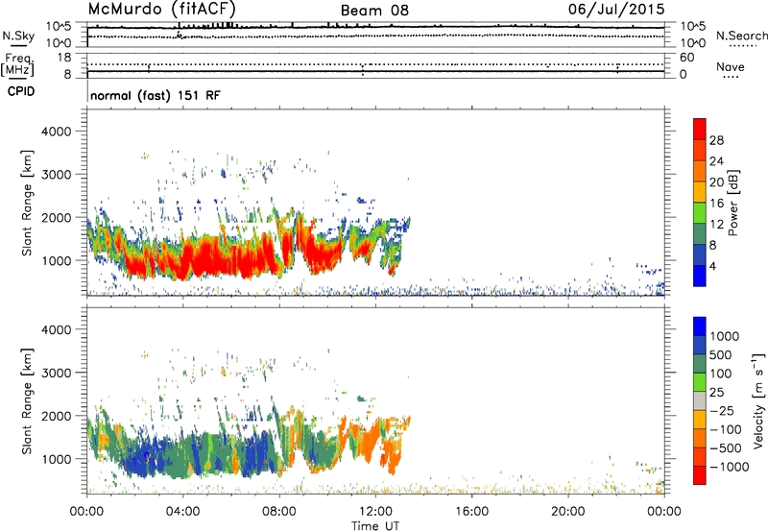The image size is (768, 532).
Task: Click the N.Search legend label
Action: 741,36
